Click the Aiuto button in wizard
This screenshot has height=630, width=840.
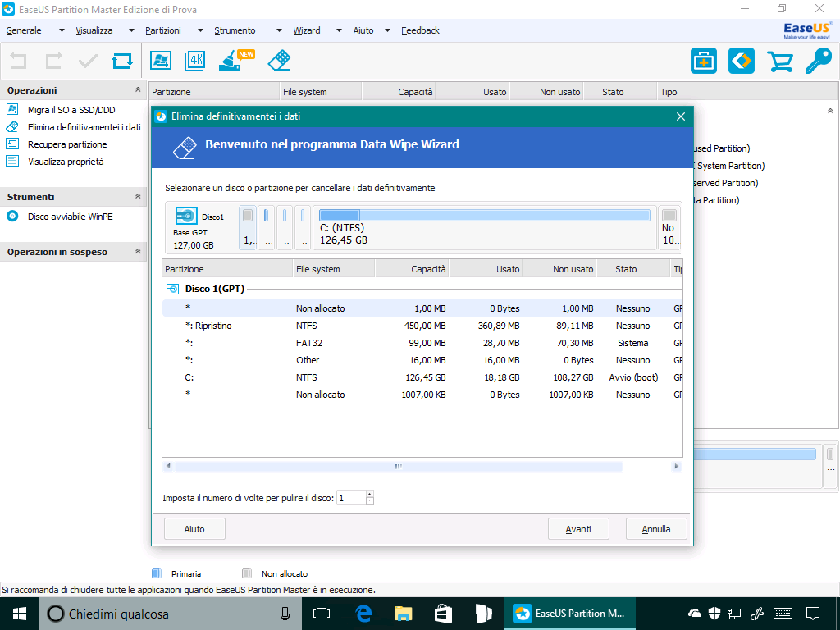coord(194,529)
